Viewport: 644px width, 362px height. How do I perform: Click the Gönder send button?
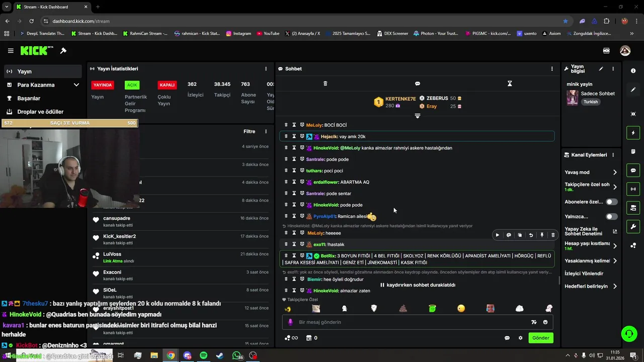tap(541, 338)
